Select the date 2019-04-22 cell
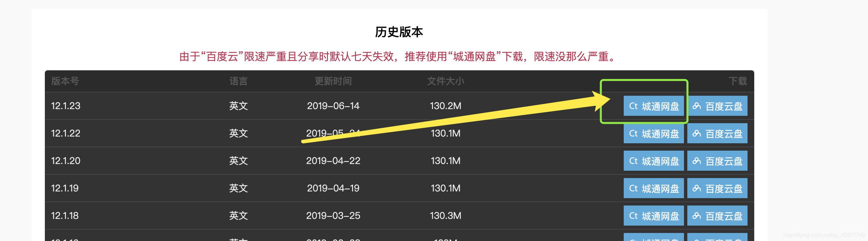868x241 pixels. [x=333, y=161]
